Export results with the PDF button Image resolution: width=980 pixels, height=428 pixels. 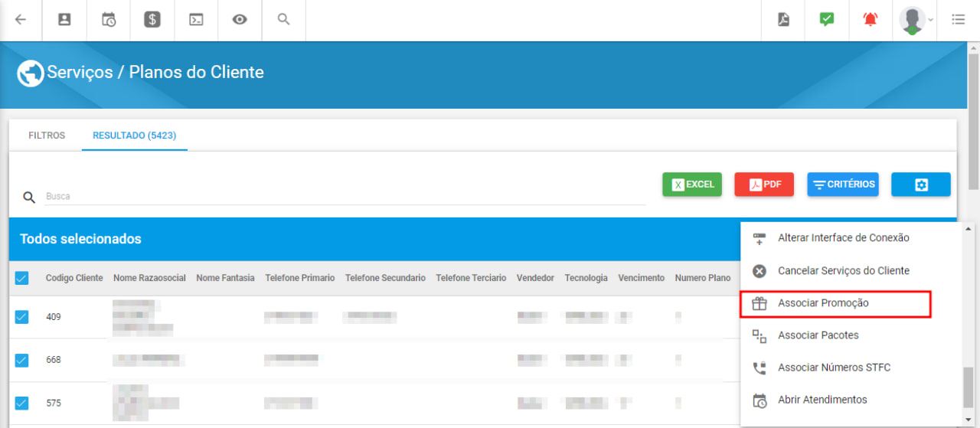(x=764, y=185)
